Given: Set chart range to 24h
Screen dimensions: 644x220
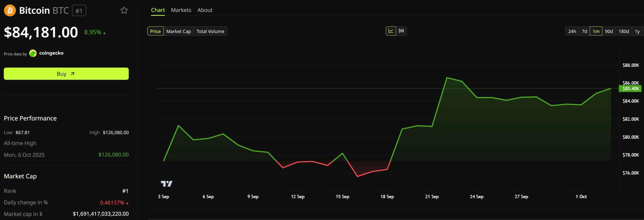Looking at the screenshot, I should click(x=572, y=31).
